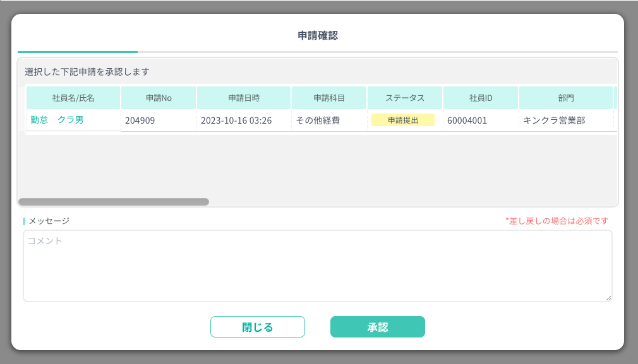This screenshot has height=364, width=638.
Task: Select employee ID 60004001 cell
Action: (481, 120)
